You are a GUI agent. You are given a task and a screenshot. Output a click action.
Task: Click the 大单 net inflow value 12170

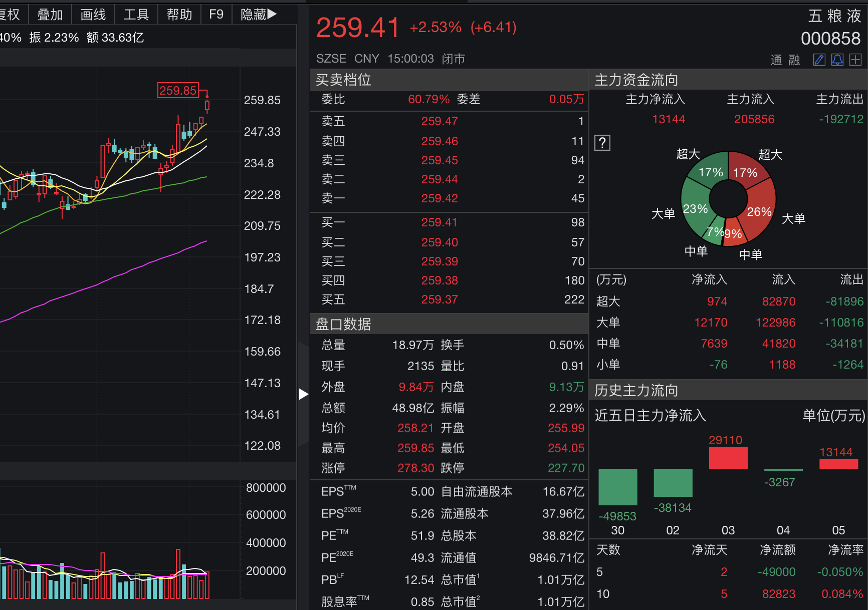pos(711,323)
